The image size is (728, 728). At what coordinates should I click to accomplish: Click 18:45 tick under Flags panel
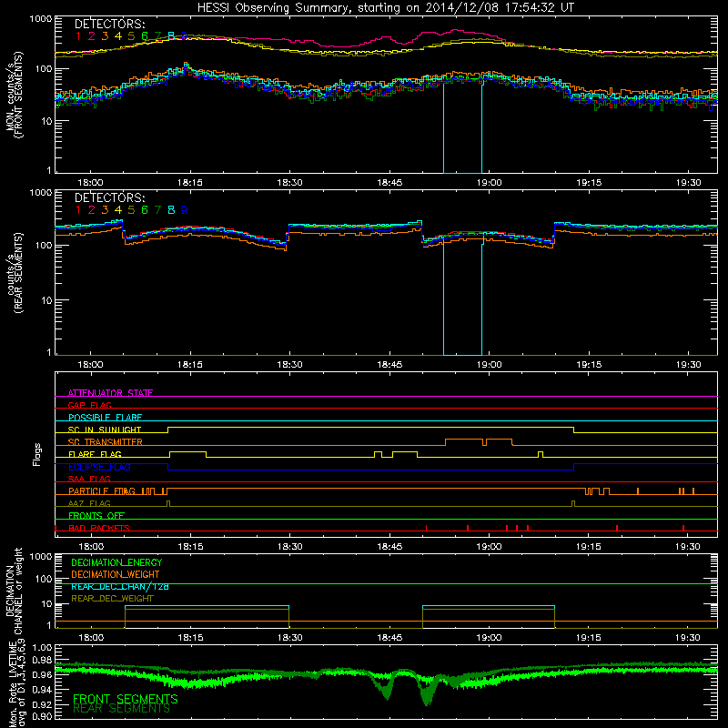click(389, 547)
